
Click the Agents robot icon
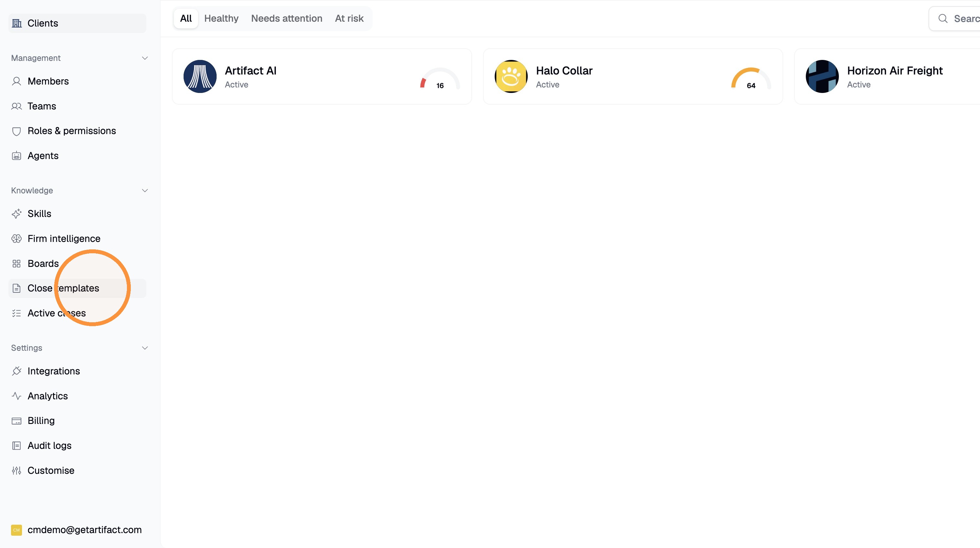tap(17, 156)
